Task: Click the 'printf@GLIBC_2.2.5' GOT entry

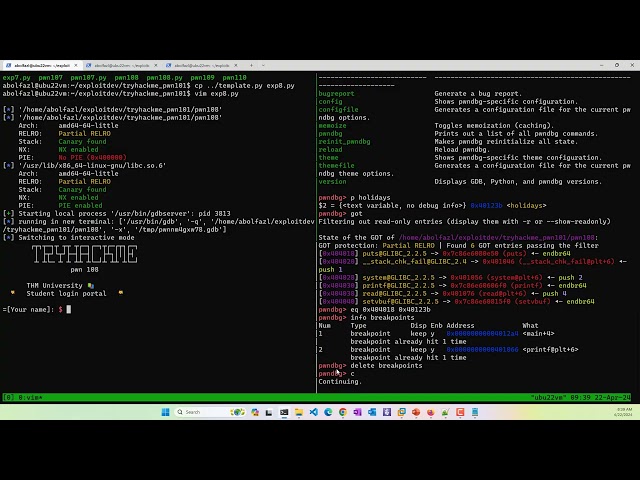Action: pyautogui.click(x=398, y=286)
